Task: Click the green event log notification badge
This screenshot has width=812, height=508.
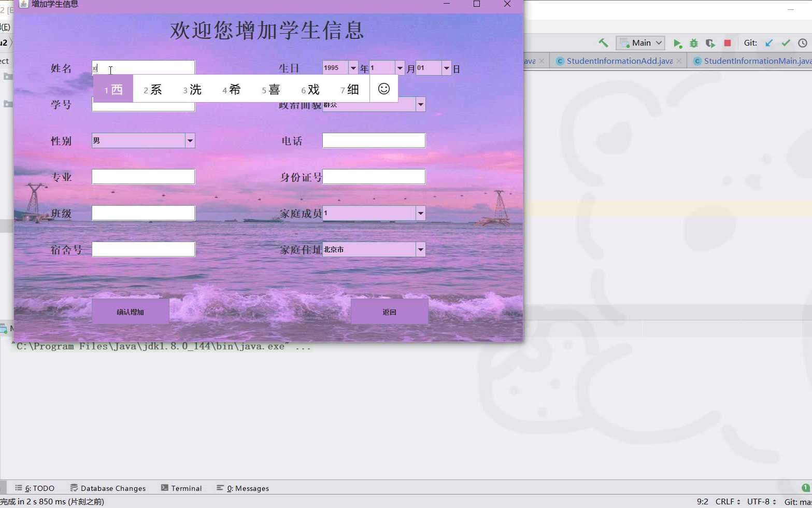Action: (x=806, y=488)
